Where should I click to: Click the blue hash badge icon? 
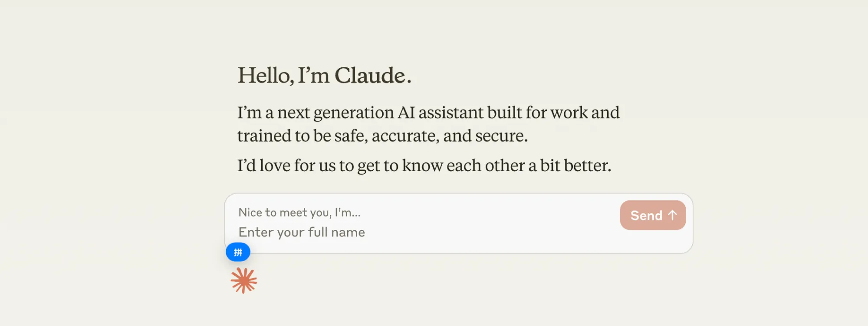[x=238, y=252]
